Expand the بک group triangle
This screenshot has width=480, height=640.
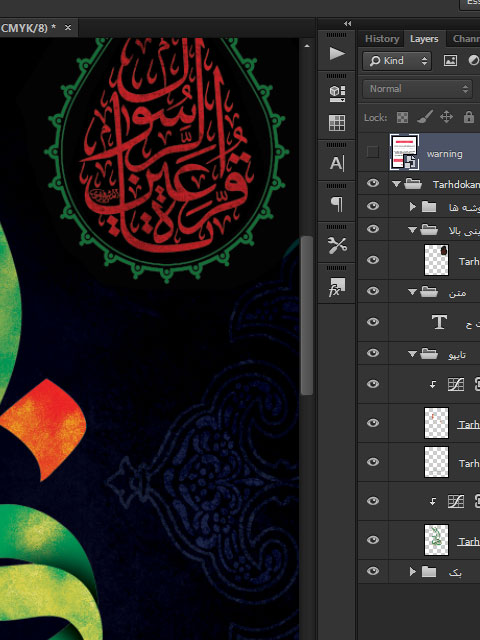coord(413,571)
